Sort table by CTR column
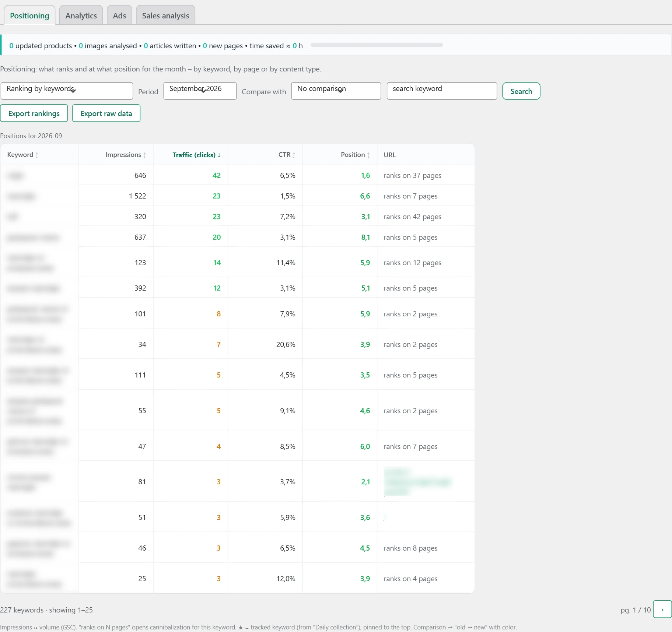Image resolution: width=672 pixels, height=632 pixels. click(287, 155)
